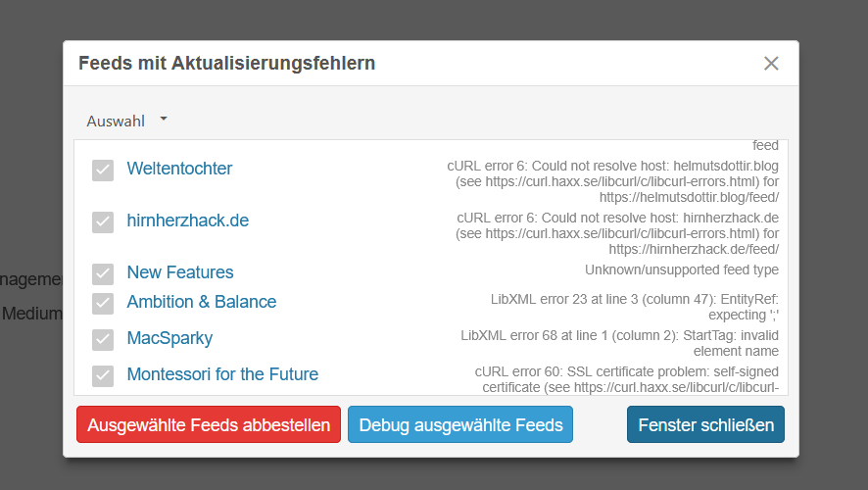The height and width of the screenshot is (490, 868).
Task: Click Fenster schließen button
Action: (705, 424)
